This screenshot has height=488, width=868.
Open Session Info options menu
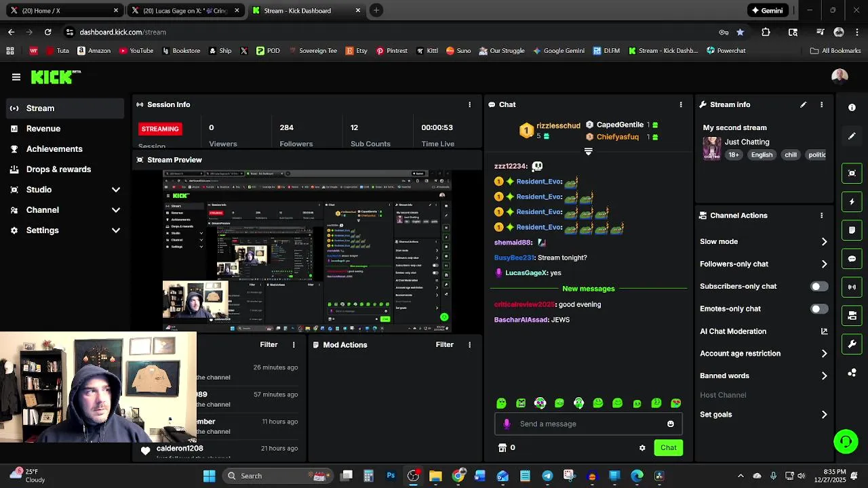[x=469, y=104]
